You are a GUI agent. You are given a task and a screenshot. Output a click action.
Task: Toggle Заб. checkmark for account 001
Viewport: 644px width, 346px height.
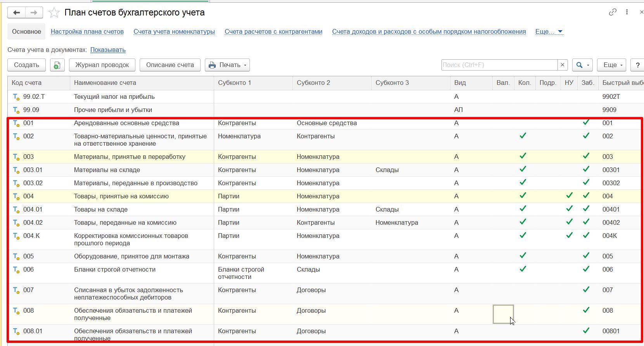(x=586, y=122)
